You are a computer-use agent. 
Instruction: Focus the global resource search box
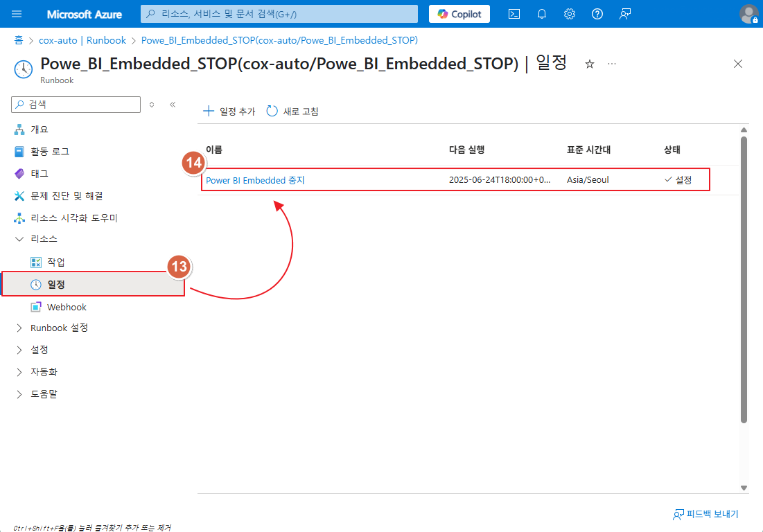[279, 14]
